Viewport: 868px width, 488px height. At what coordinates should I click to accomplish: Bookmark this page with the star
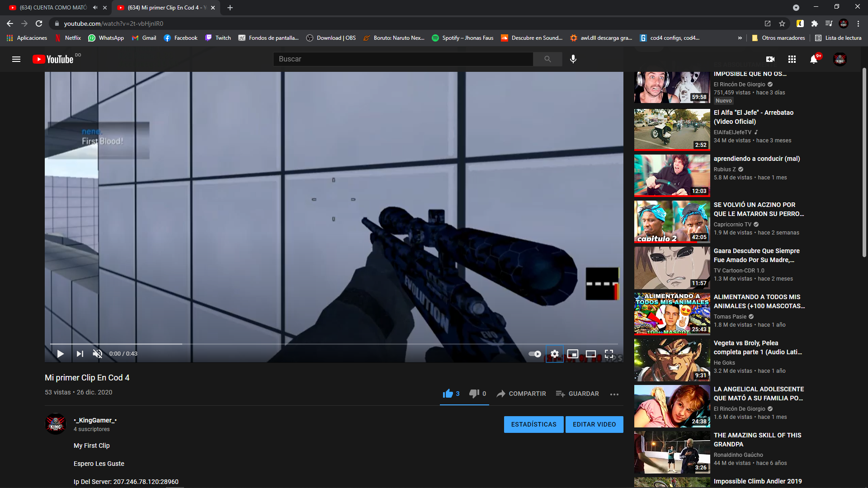click(782, 23)
